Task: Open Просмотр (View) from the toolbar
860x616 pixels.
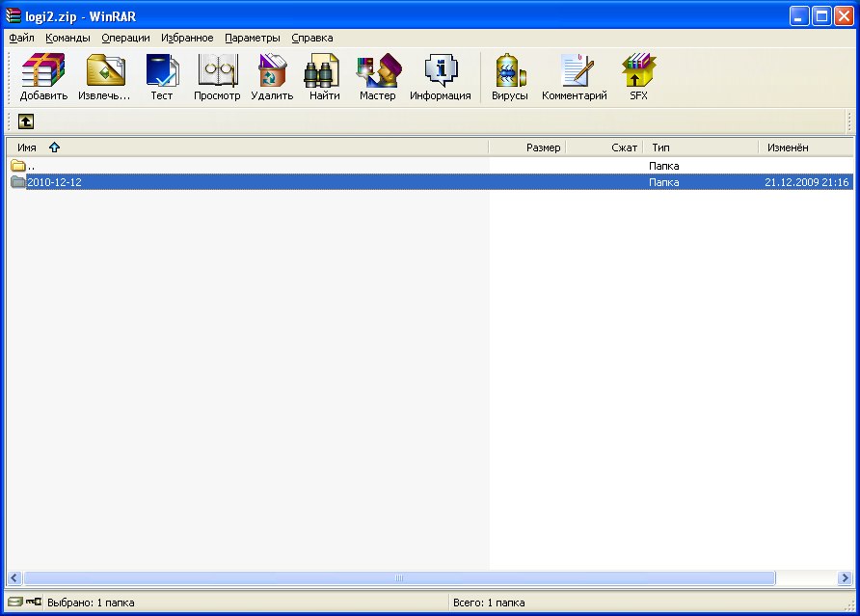Action: pos(217,77)
